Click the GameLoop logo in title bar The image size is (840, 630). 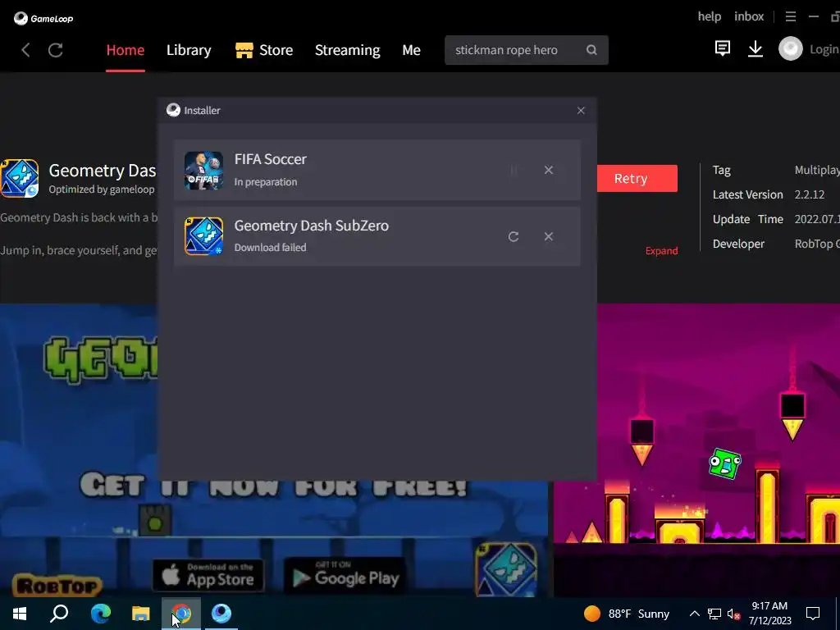[43, 18]
